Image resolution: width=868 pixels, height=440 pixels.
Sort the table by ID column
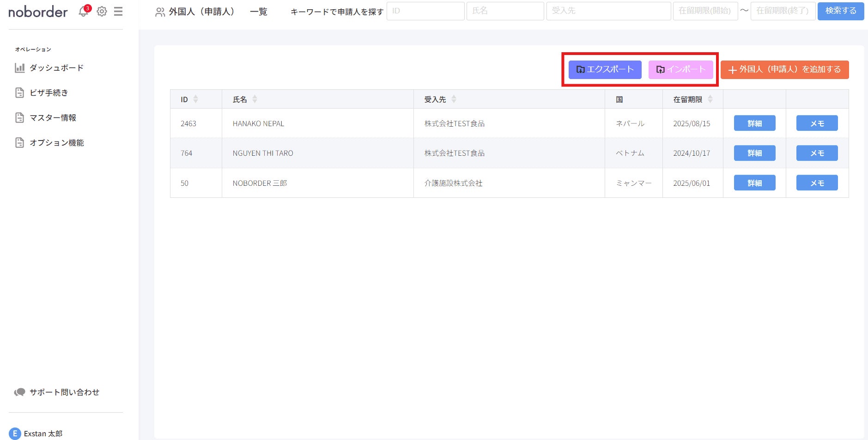195,99
